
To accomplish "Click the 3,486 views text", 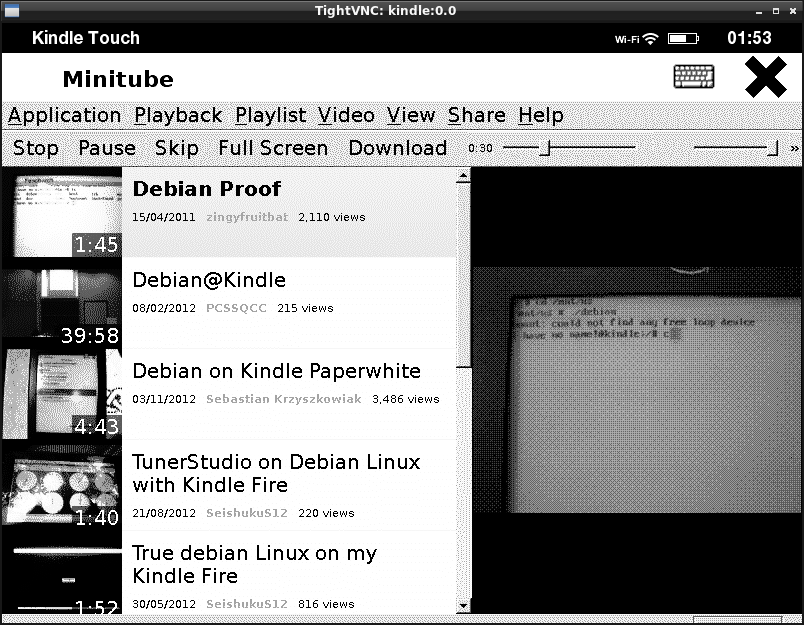I will pyautogui.click(x=406, y=399).
